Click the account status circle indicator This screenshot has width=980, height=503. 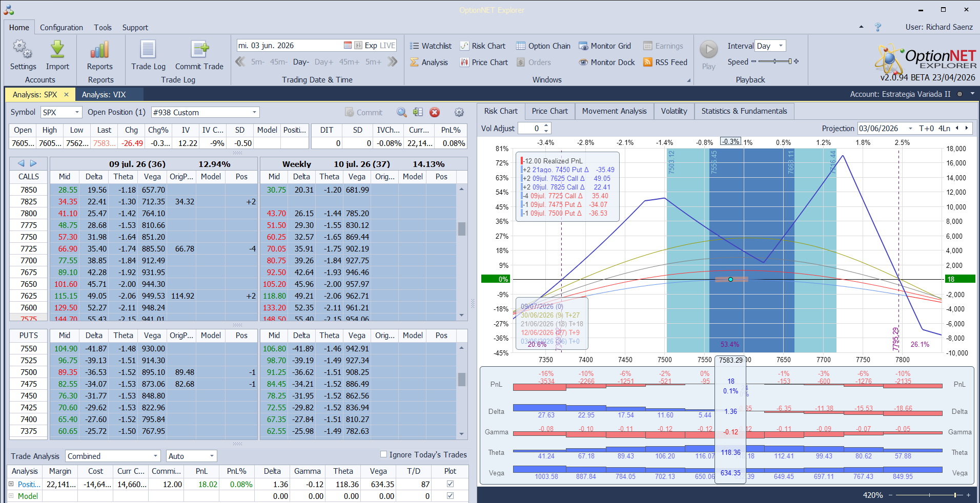[x=959, y=94]
